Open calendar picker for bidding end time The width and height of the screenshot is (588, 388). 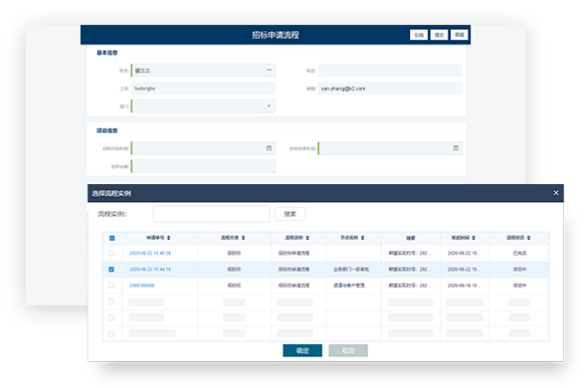point(456,148)
